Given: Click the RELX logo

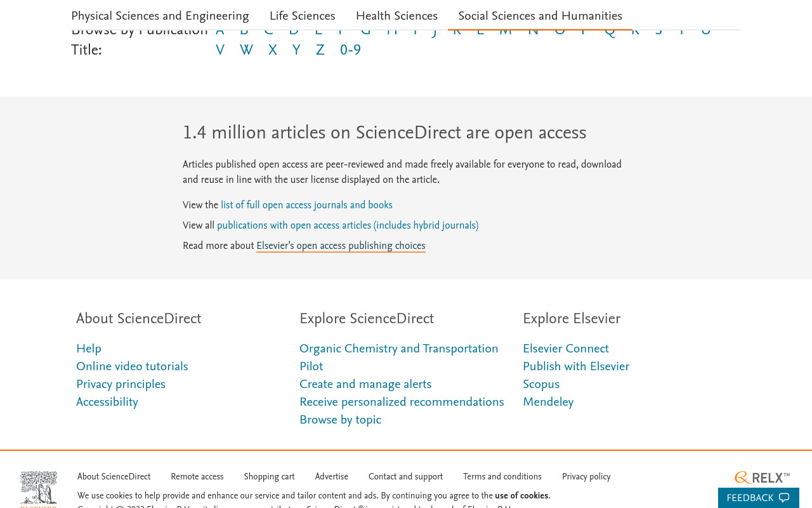Looking at the screenshot, I should (x=762, y=478).
